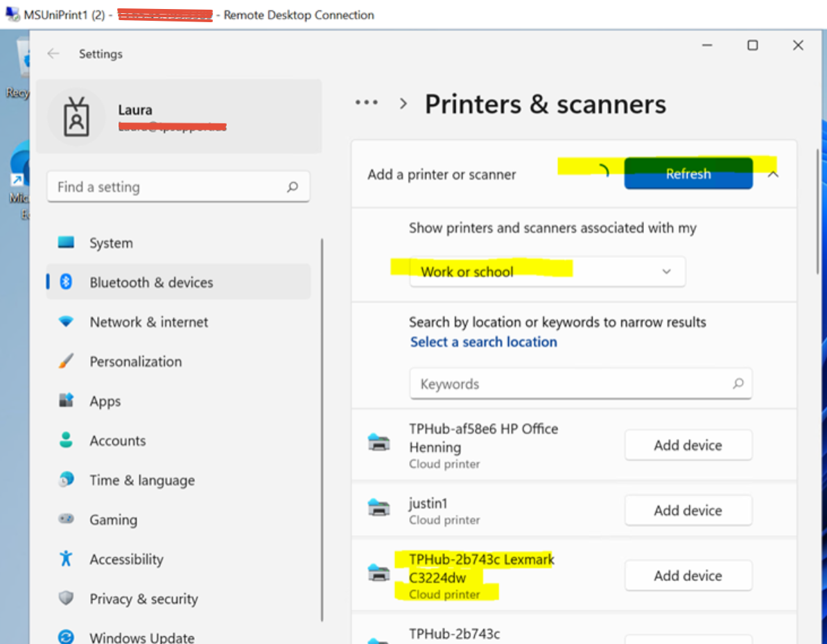Click the Apps icon in sidebar
The height and width of the screenshot is (644, 827).
click(x=66, y=400)
